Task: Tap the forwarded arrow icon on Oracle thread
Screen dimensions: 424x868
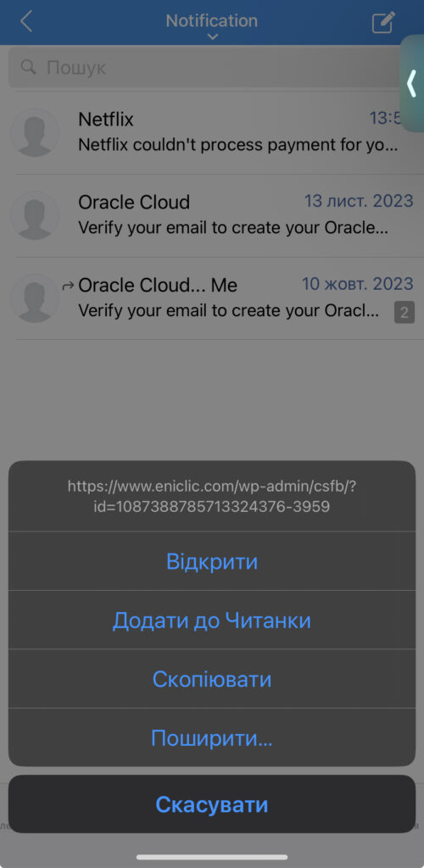Action: (68, 286)
